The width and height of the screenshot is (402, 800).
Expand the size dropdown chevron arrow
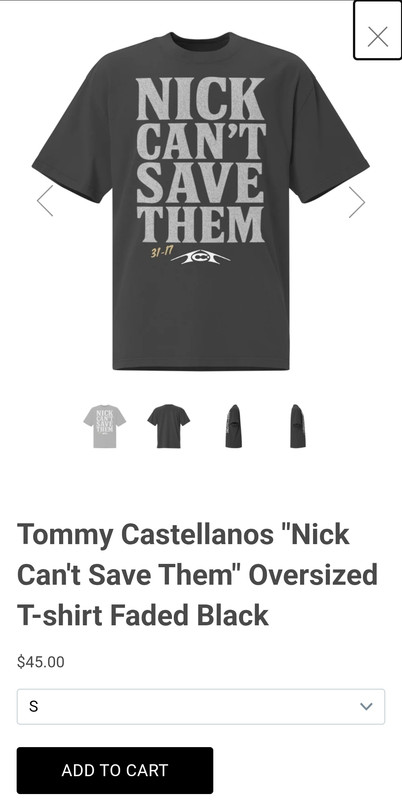(366, 707)
